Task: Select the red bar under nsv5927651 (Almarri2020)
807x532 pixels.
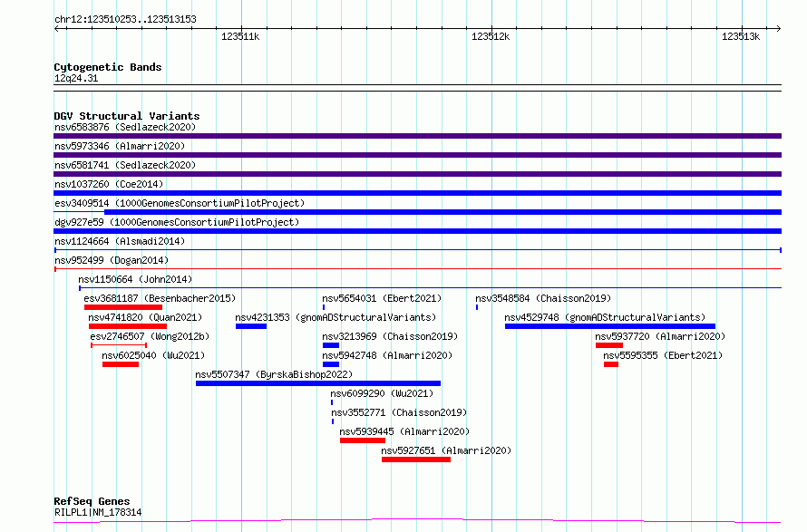Action: pyautogui.click(x=416, y=459)
